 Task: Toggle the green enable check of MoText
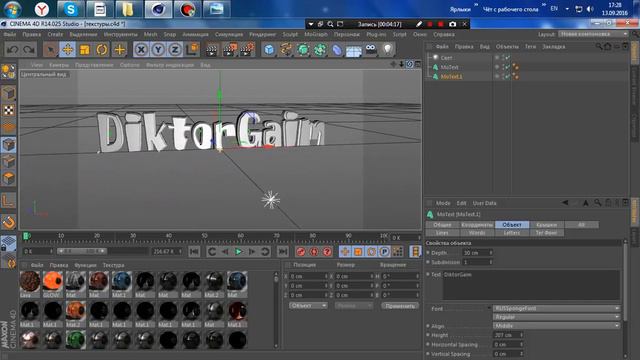coord(507,67)
